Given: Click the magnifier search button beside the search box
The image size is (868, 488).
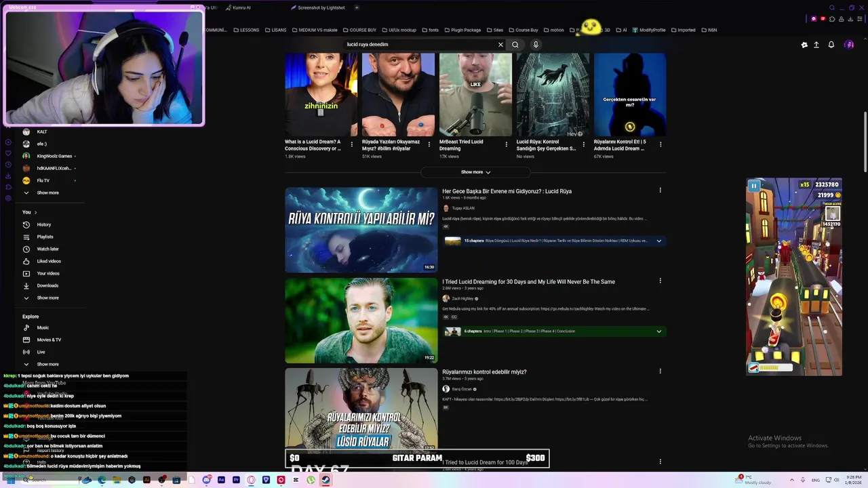Looking at the screenshot, I should click(515, 45).
